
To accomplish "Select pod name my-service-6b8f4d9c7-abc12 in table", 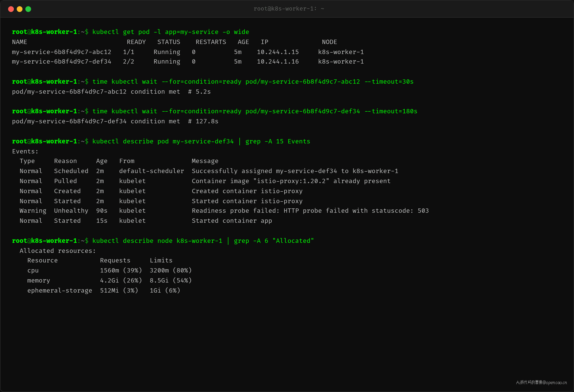I will point(61,52).
